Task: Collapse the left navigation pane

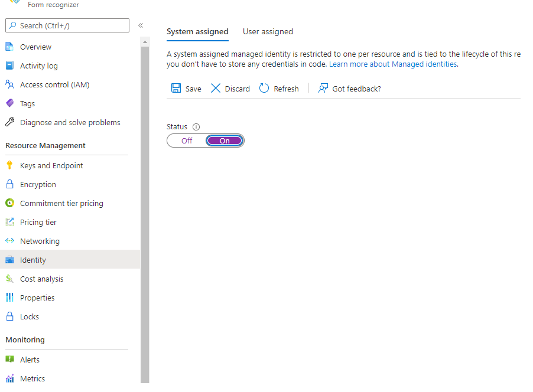Action: (141, 25)
